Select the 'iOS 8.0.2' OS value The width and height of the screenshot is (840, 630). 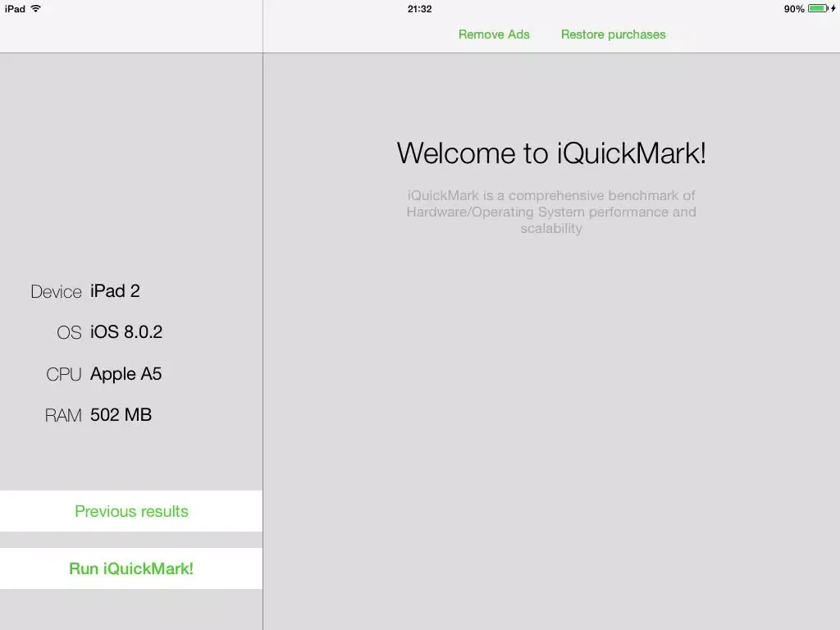click(126, 332)
